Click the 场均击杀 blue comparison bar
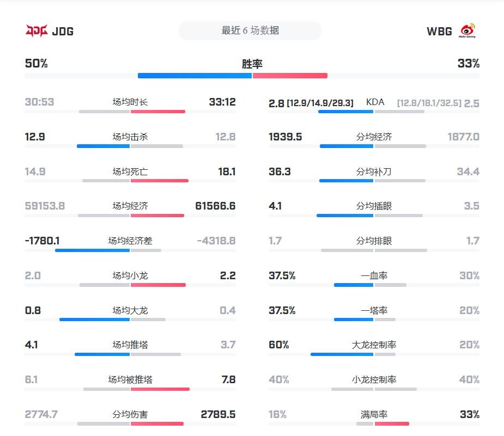 103,146
